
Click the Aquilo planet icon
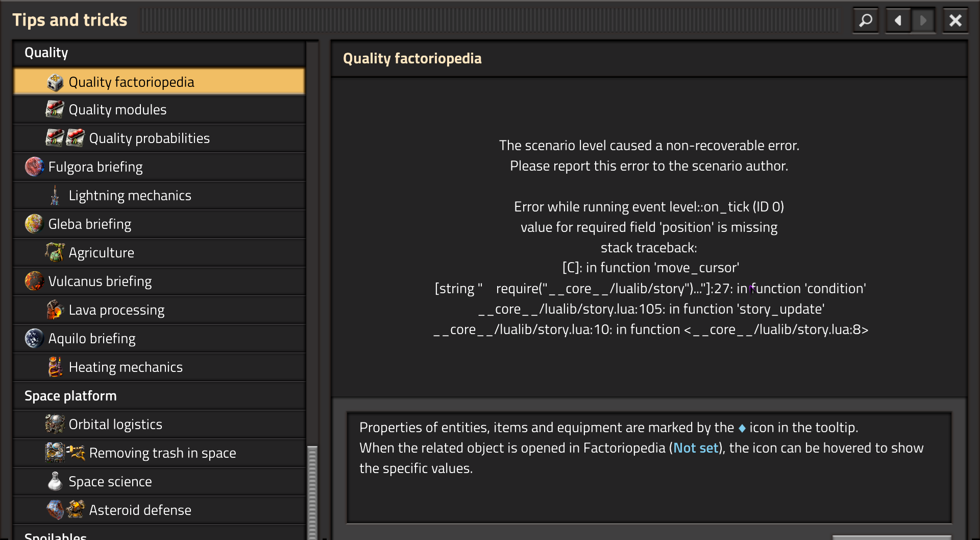(x=35, y=338)
